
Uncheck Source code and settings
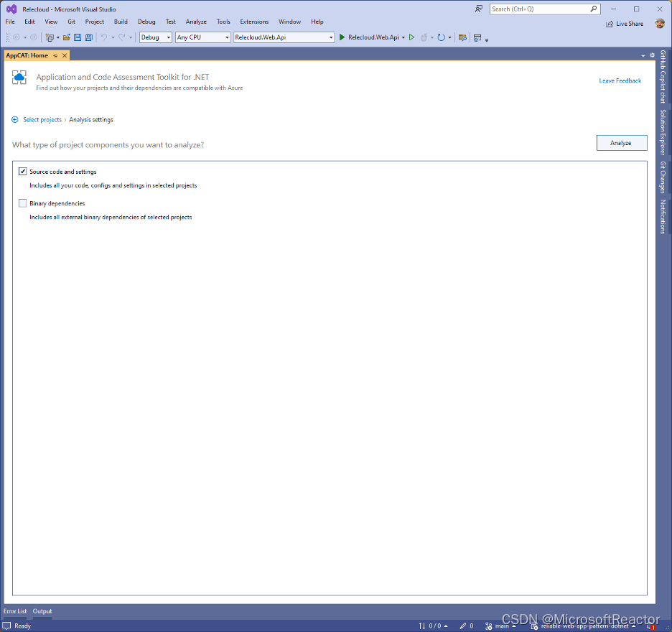(x=23, y=172)
